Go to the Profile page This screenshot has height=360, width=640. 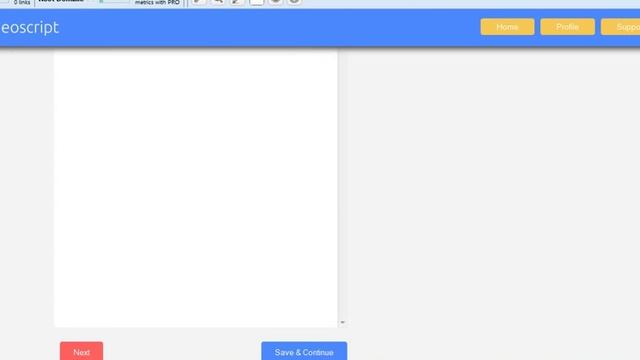coord(567,27)
